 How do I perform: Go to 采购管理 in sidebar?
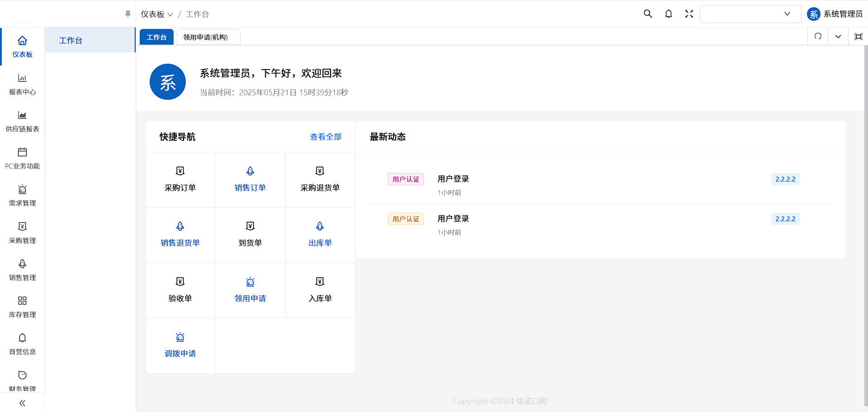click(x=22, y=233)
